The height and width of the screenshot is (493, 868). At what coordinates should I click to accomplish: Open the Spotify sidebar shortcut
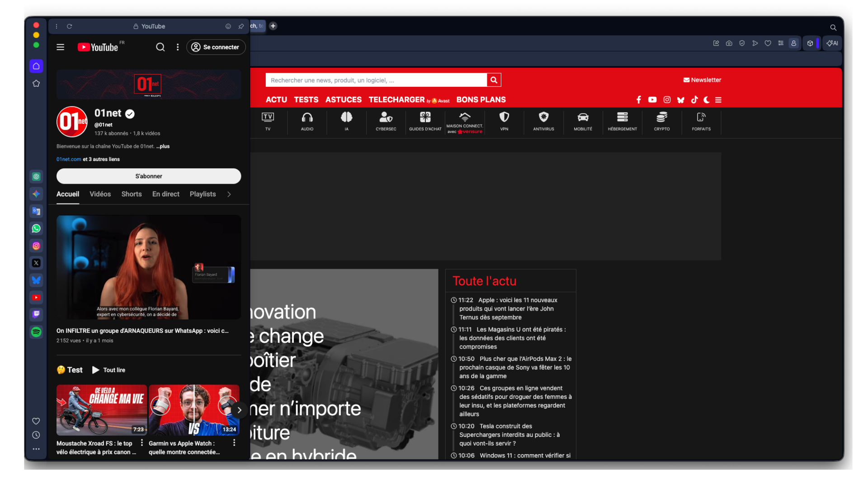(36, 332)
